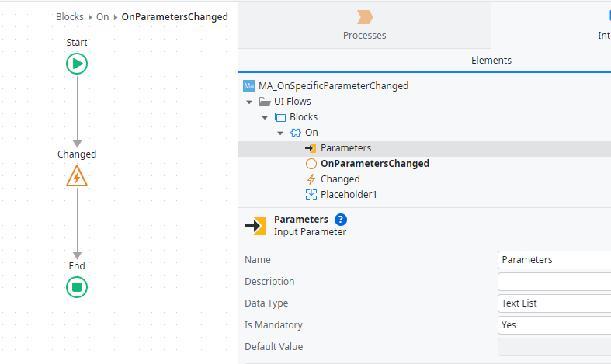Viewport: 611px width, 364px height.
Task: Switch to the Processes tab
Action: click(364, 25)
